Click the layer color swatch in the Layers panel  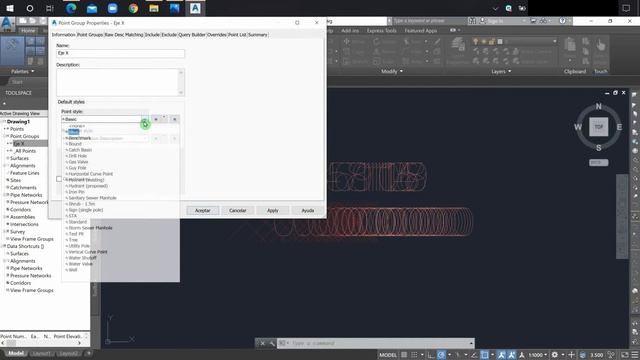(x=500, y=42)
